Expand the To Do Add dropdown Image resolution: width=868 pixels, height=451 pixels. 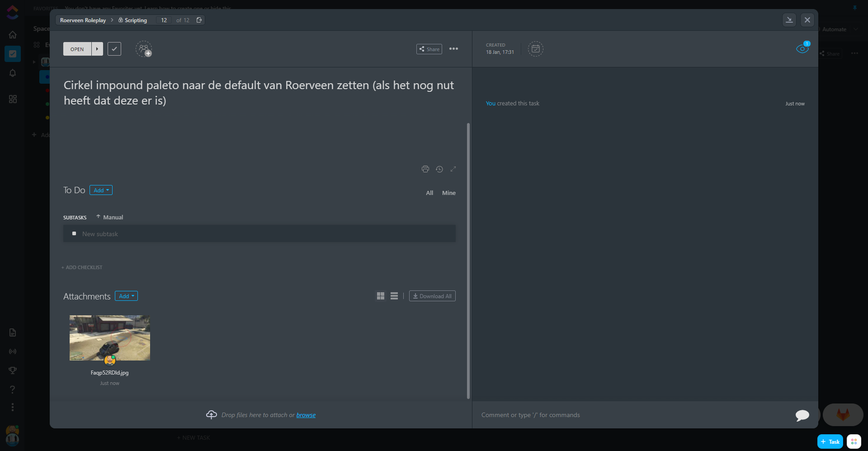pos(101,190)
